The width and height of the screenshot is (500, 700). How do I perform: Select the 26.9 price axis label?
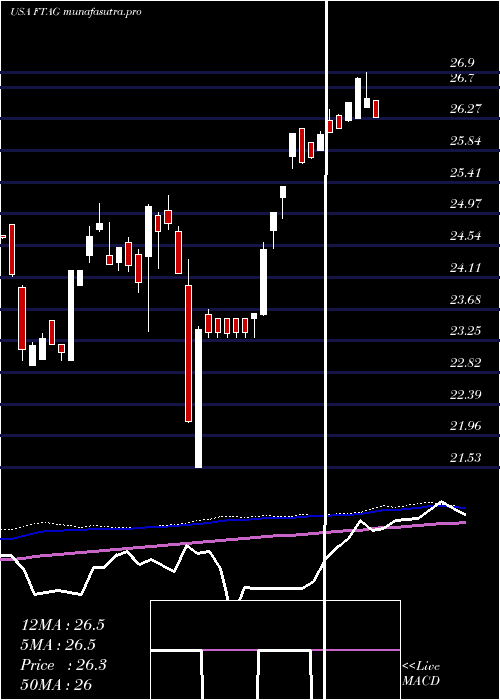462,63
